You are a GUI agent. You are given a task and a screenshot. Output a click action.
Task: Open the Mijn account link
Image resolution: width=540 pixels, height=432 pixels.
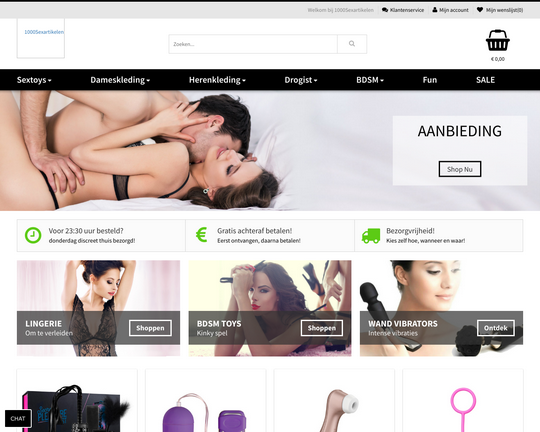pyautogui.click(x=454, y=10)
